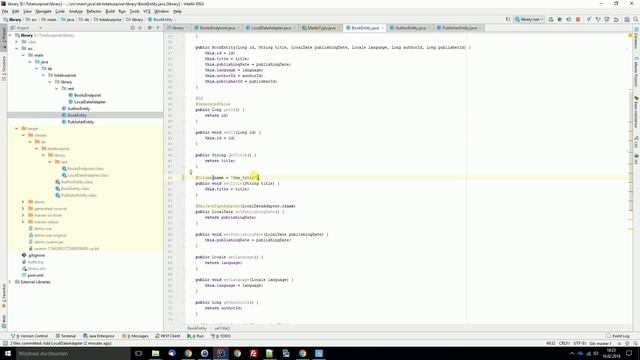Close the BookEntity.java editor tab

382,28
